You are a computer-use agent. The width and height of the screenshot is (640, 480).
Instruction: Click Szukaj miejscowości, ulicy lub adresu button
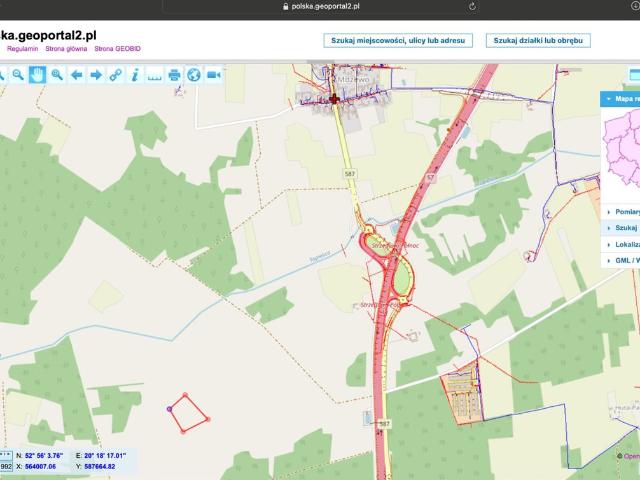[x=395, y=41]
